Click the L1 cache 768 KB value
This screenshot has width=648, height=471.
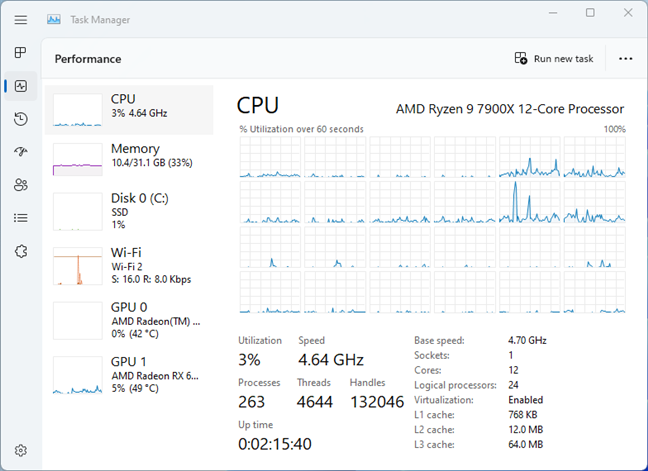523,415
